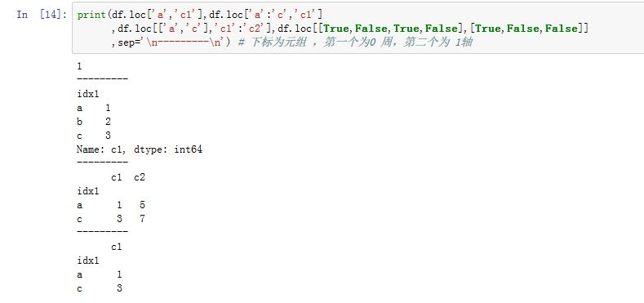Click the 'c 3 7' output row
This screenshot has height=303, width=644.
[111, 219]
